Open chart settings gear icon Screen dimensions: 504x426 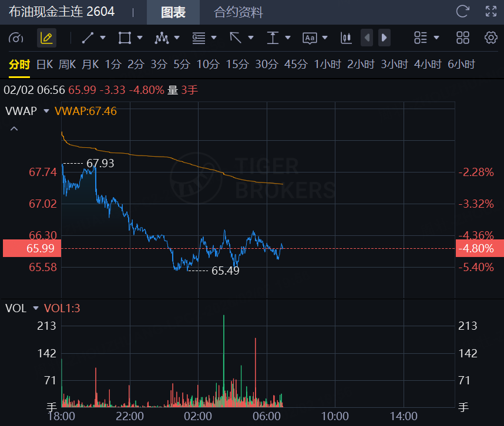pyautogui.click(x=491, y=38)
